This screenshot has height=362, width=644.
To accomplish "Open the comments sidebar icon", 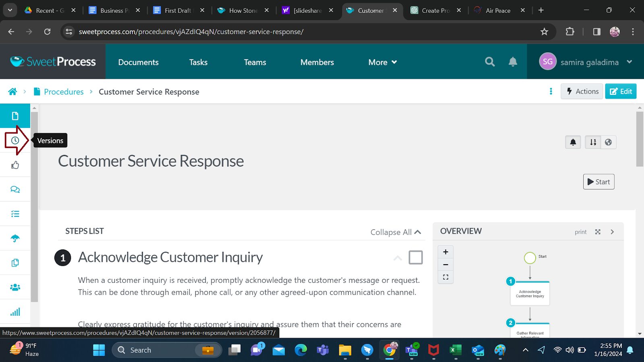I will pyautogui.click(x=15, y=189).
